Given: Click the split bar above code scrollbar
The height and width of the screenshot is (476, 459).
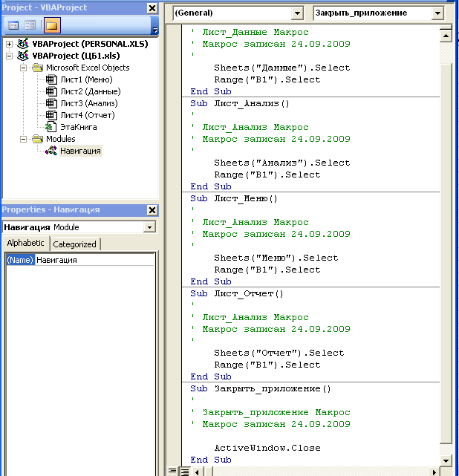Looking at the screenshot, I should click(446, 27).
